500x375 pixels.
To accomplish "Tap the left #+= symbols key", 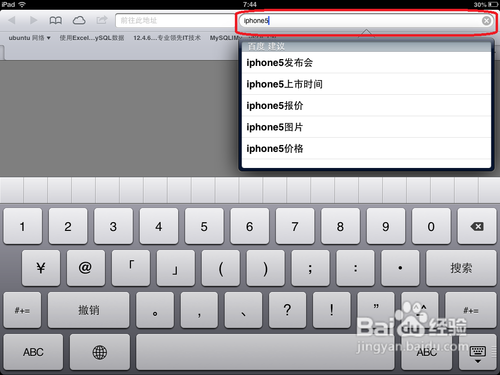I will [x=22, y=310].
